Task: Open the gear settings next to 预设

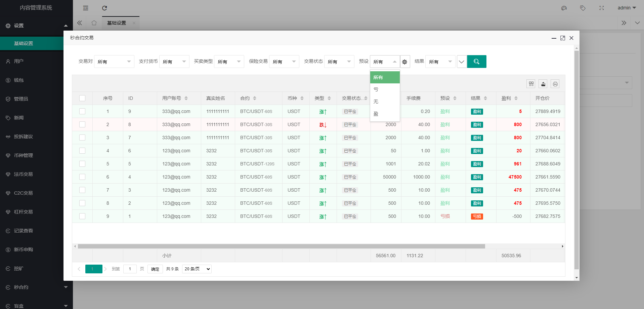Action: coord(405,62)
